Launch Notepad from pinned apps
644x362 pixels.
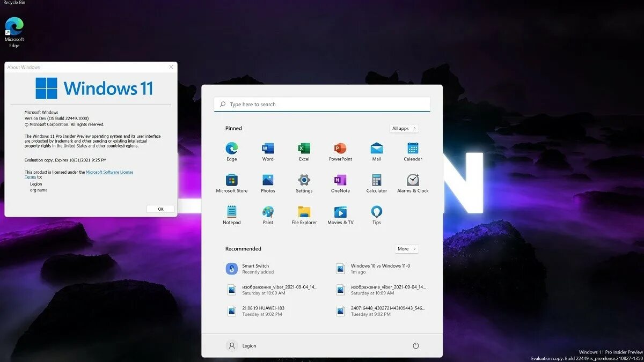[x=231, y=215]
